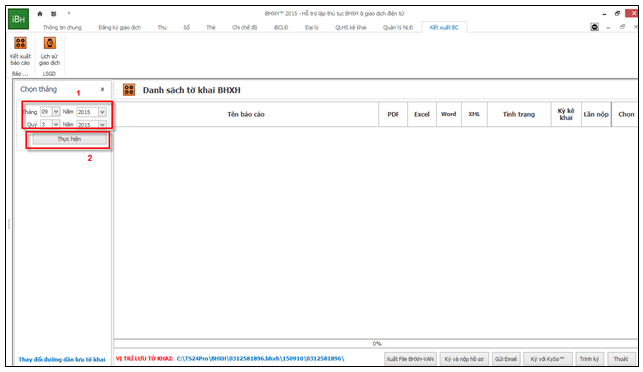Open the Quản lý NLĐ tab
The image size is (643, 372).
tap(398, 27)
